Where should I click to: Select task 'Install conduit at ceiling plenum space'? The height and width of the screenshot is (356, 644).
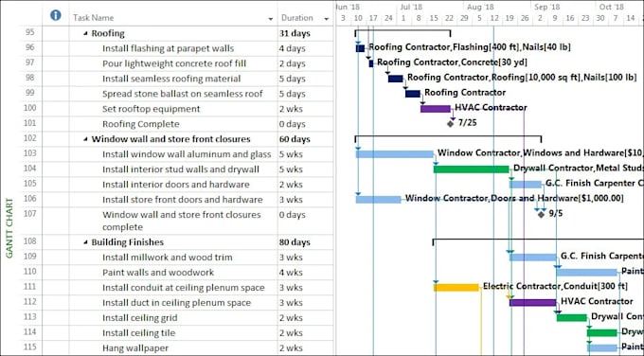(x=183, y=288)
